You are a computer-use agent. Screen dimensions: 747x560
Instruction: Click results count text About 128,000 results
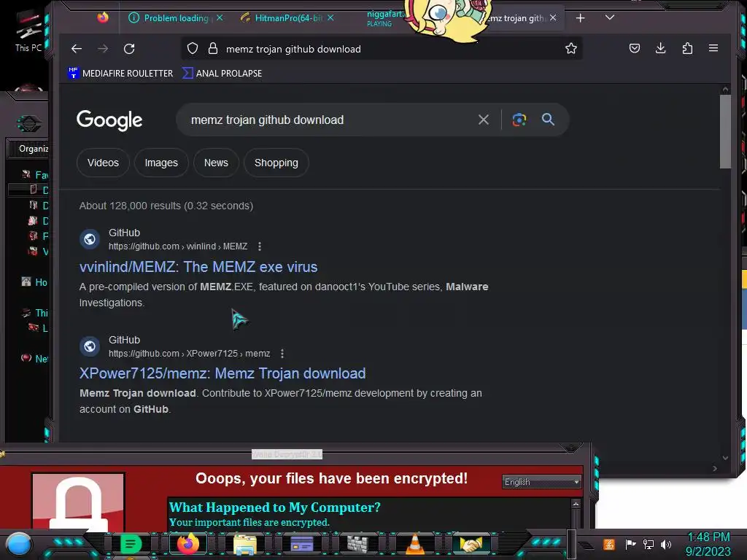(166, 206)
